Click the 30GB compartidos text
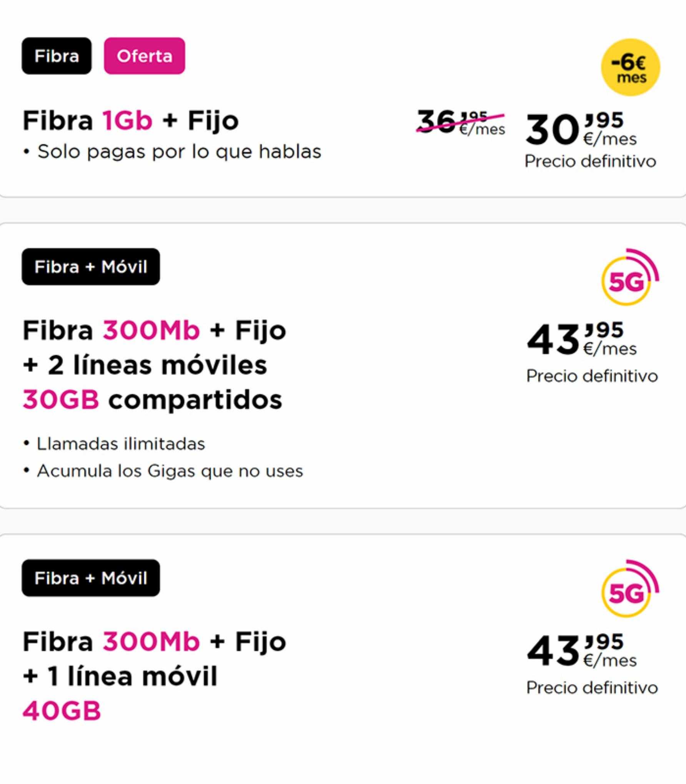Viewport: 686px width, 784px height. 152,400
